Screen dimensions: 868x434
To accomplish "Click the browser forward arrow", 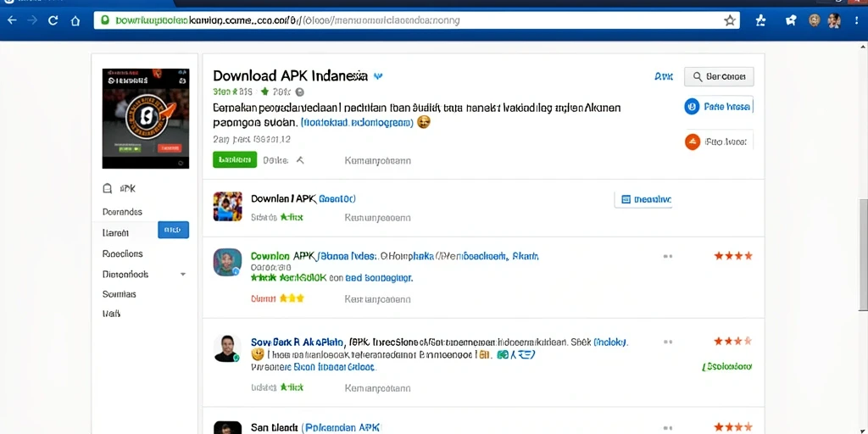I will (x=33, y=20).
